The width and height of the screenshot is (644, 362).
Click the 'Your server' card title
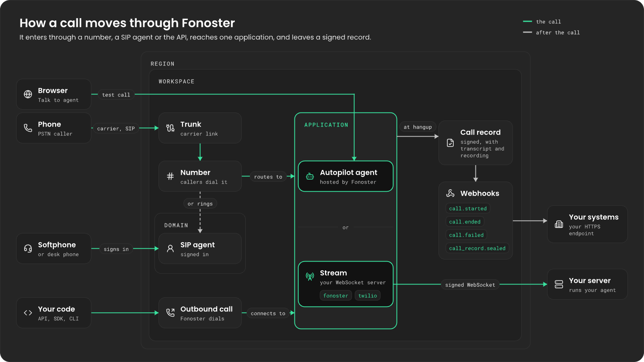pyautogui.click(x=590, y=280)
